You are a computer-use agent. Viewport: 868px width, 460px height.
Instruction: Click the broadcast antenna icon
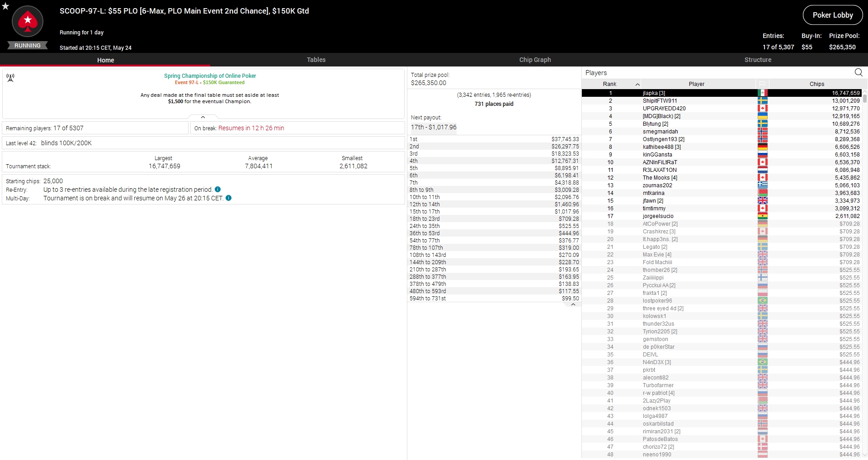10,78
